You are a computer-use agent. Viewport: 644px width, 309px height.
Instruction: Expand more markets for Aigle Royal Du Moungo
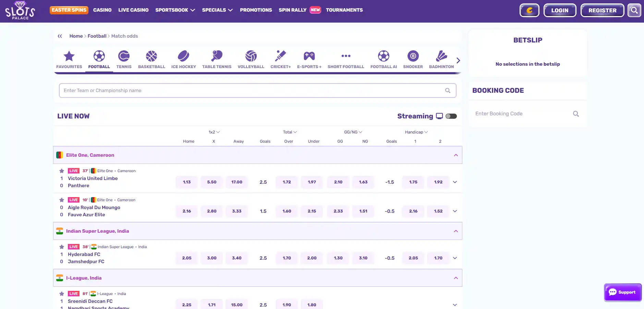[x=455, y=211]
